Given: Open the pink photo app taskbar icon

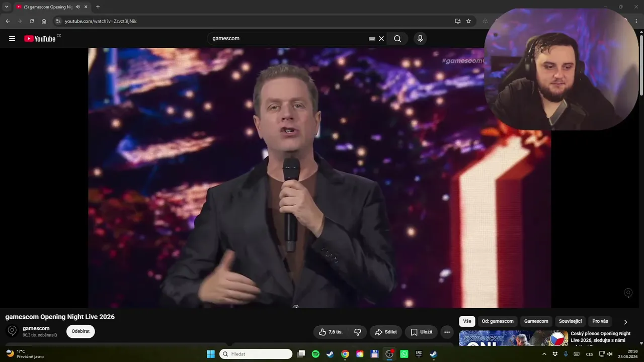Looking at the screenshot, I should pyautogui.click(x=360, y=354).
